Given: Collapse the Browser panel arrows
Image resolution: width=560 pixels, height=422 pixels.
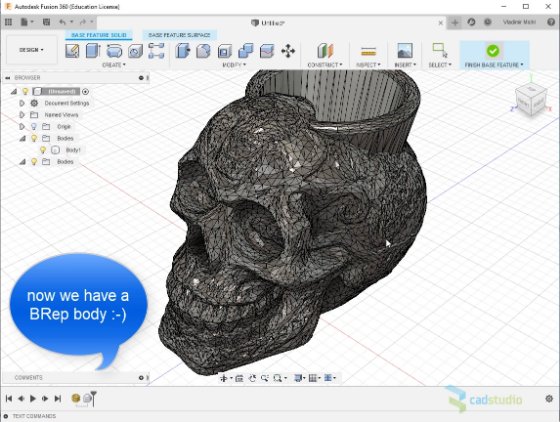Looking at the screenshot, I should (x=7, y=78).
